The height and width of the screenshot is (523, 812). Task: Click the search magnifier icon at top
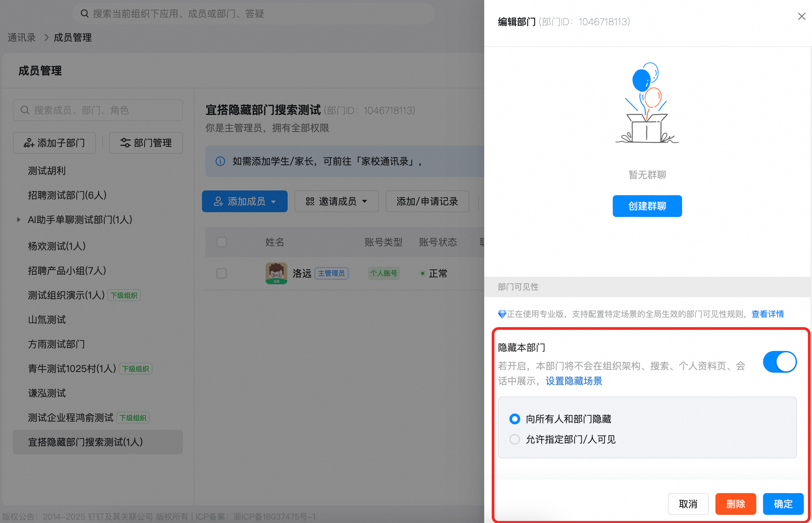coord(84,14)
